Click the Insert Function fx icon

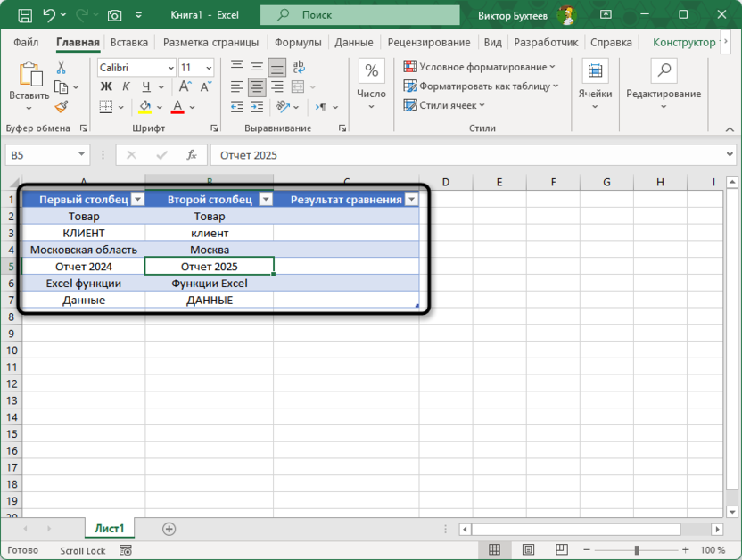(x=191, y=155)
